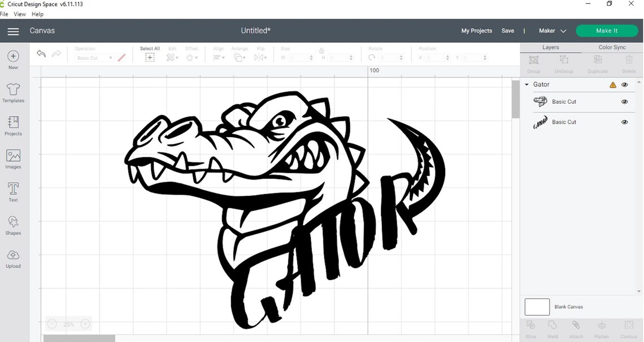Open the Images panel
The image size is (644, 342).
pyautogui.click(x=12, y=158)
